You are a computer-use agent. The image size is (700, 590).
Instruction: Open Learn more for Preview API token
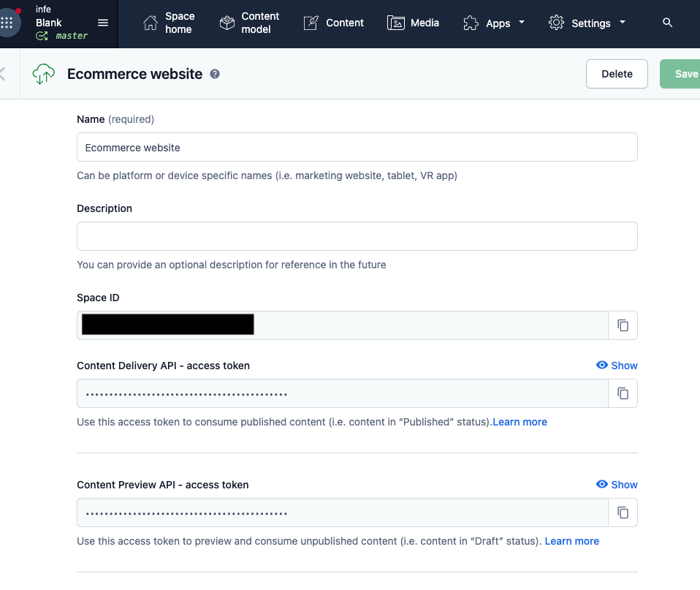tap(572, 541)
